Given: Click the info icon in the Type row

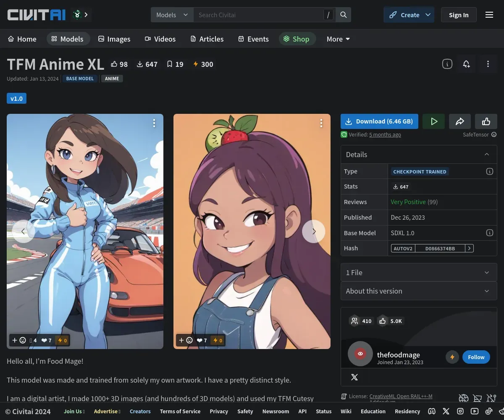Looking at the screenshot, I should [x=489, y=171].
